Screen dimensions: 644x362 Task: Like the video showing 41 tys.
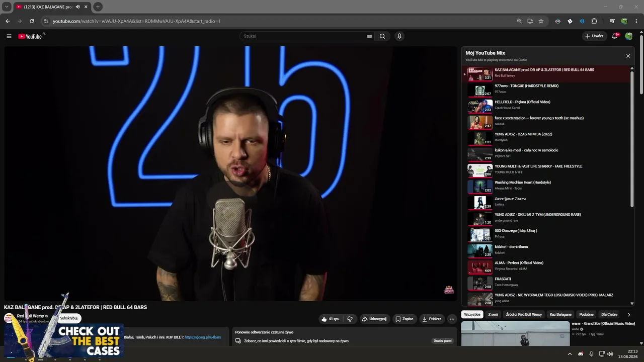pyautogui.click(x=331, y=319)
